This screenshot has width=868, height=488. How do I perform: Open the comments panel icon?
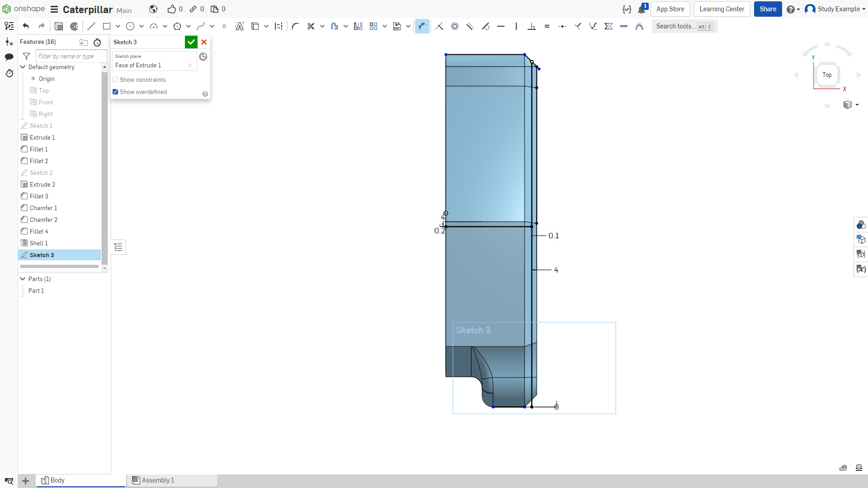(x=9, y=57)
